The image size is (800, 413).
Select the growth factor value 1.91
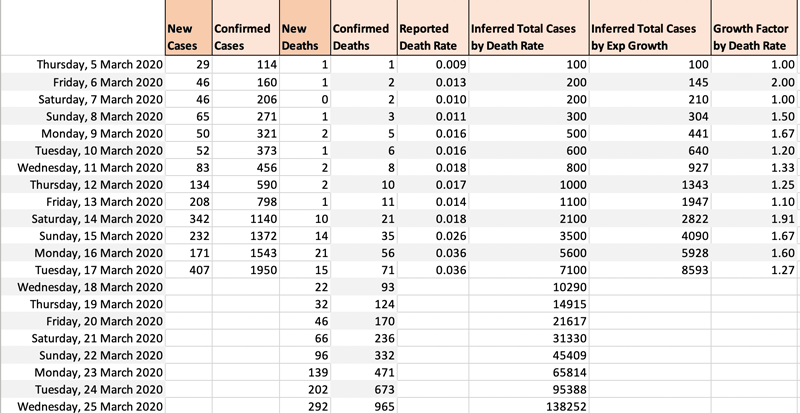779,218
